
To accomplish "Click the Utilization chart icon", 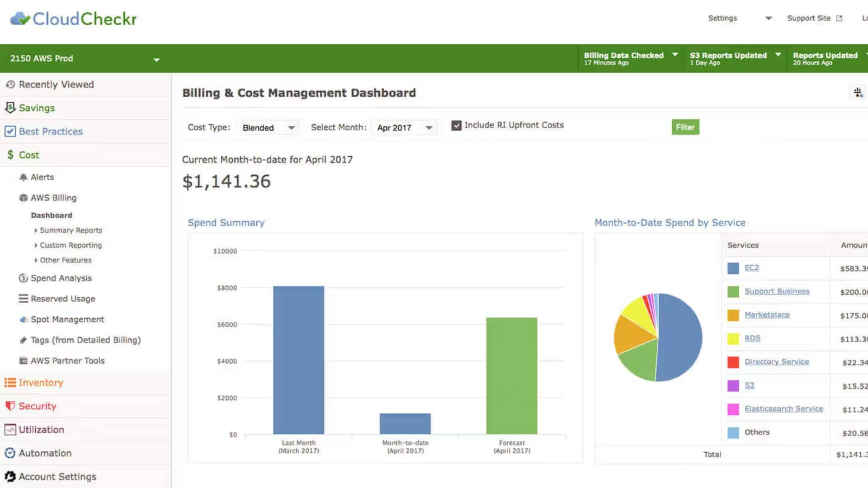I will click(10, 430).
